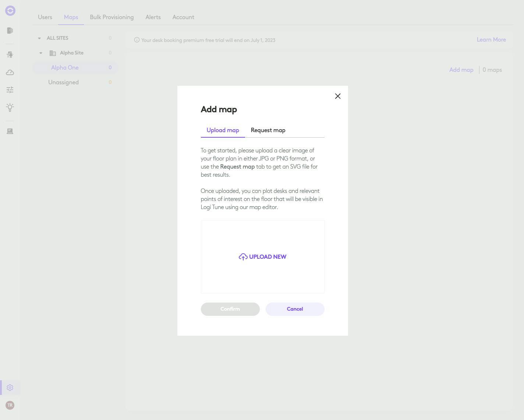Open the Bulk Provisioning tab
Image resolution: width=524 pixels, height=420 pixels.
click(x=112, y=17)
